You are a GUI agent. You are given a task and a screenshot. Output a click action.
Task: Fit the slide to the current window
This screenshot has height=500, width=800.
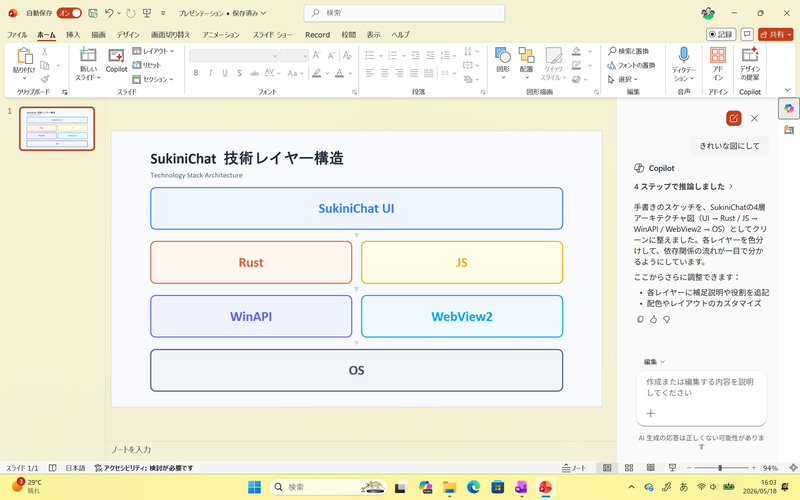pos(793,467)
